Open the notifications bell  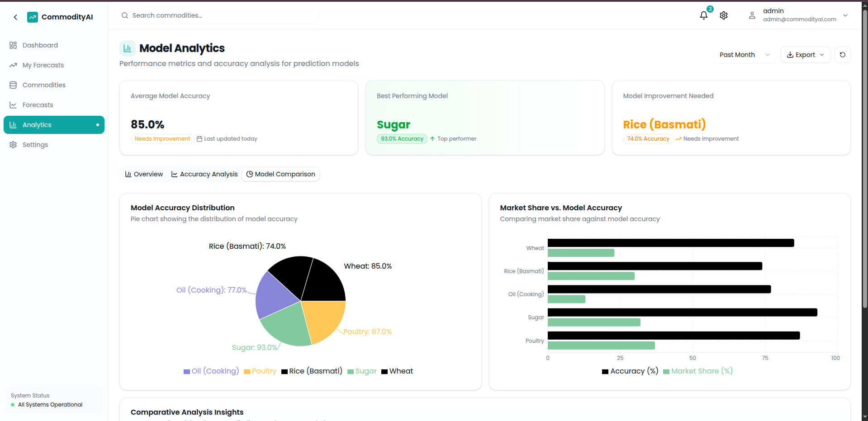[x=703, y=15]
